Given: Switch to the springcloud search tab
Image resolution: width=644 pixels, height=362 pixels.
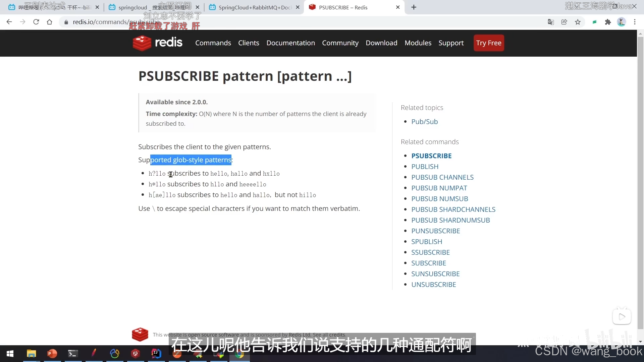Looking at the screenshot, I should coord(154,7).
